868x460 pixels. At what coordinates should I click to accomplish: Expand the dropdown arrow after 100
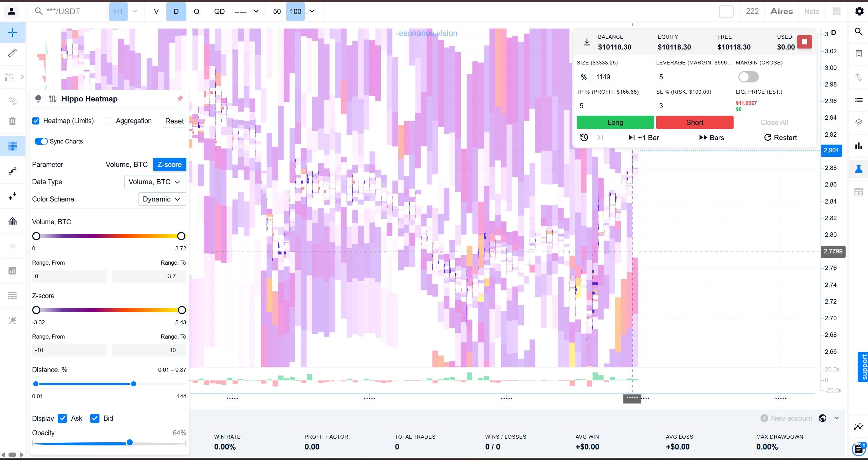click(312, 11)
